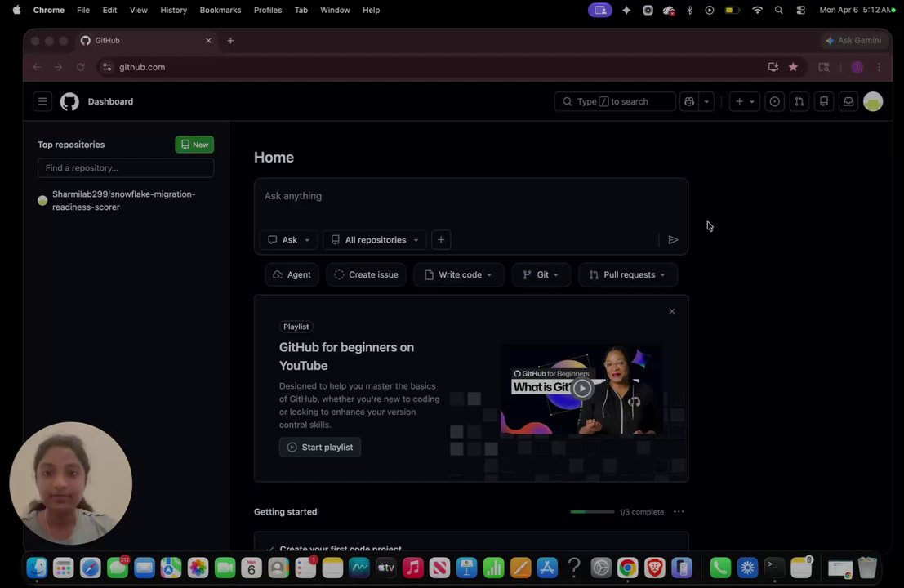904x588 pixels.
Task: Open Sharmilab299/snowflake-migration-readiness-scorer repository
Action: coord(124,201)
